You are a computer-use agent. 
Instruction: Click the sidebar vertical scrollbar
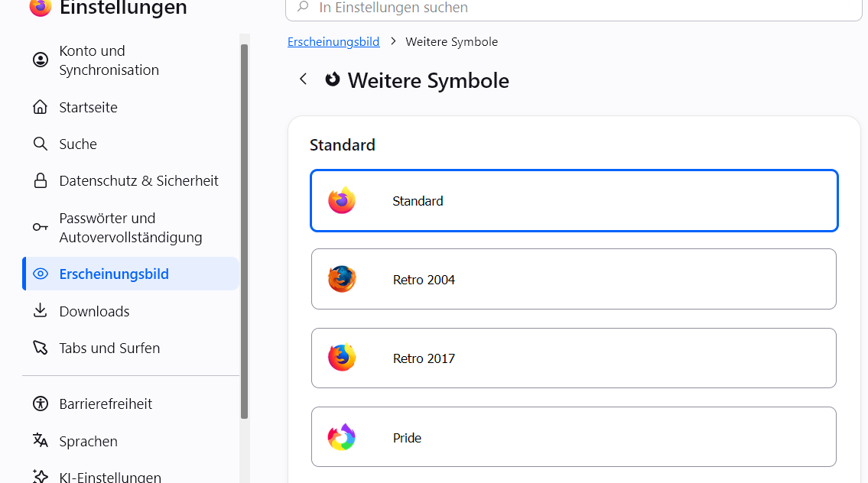click(x=244, y=232)
